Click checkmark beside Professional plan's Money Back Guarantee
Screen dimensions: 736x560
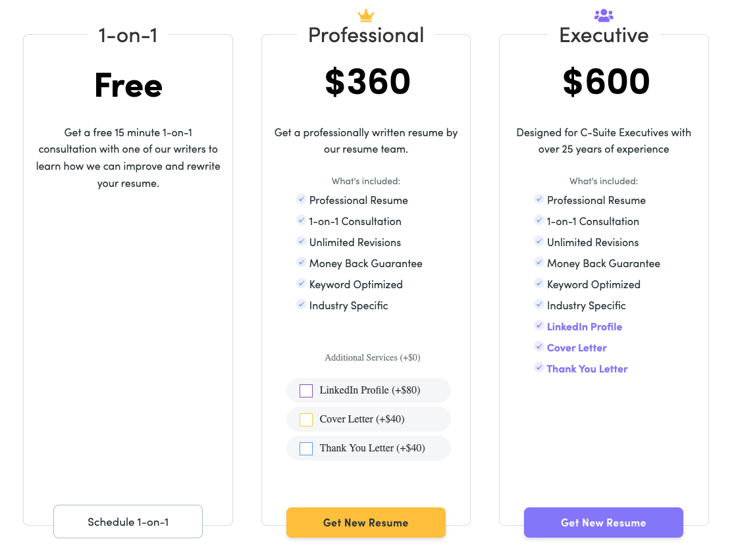[302, 262]
